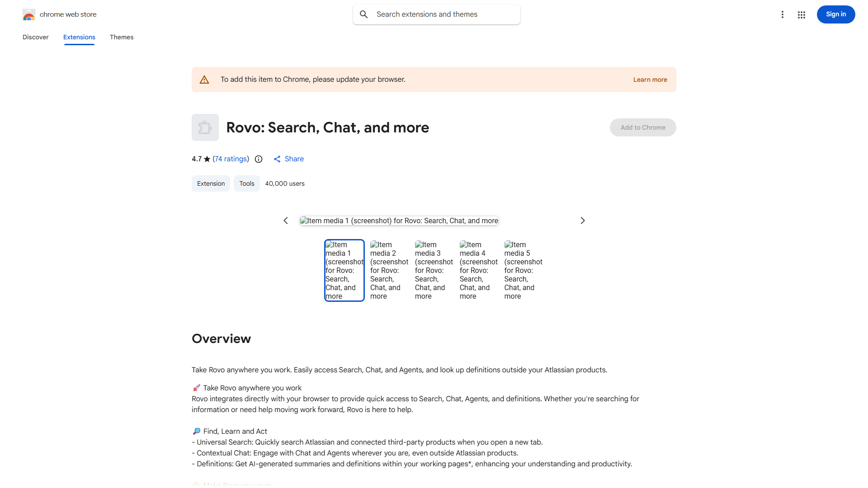Click the warning triangle icon in banner
The image size is (868, 488).
point(204,80)
